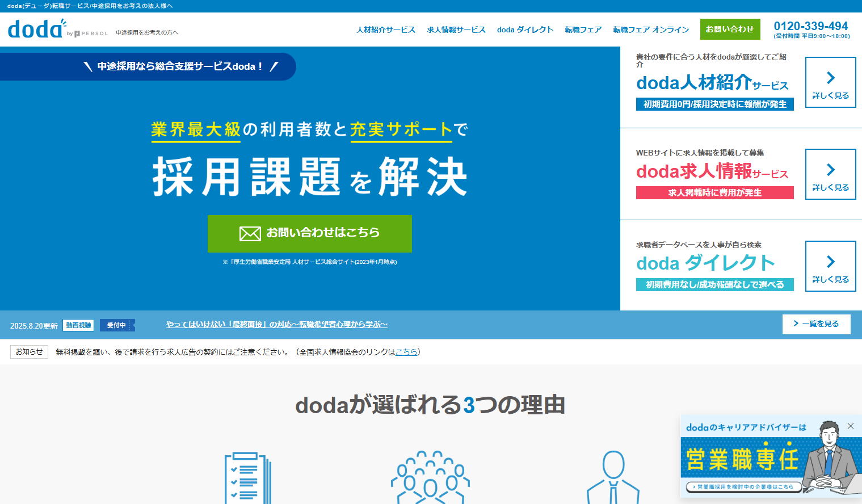Open 転職フェア menu item

[x=583, y=30]
